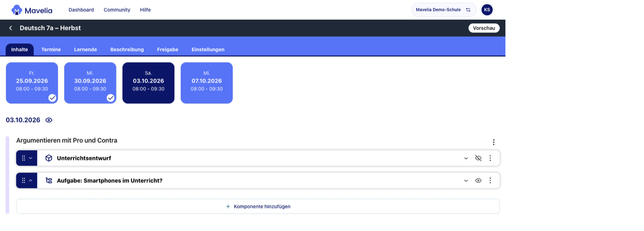644x231 pixels.
Task: Open the right dropdown chevron of Unterrichtsentwurf
Action: tap(466, 158)
